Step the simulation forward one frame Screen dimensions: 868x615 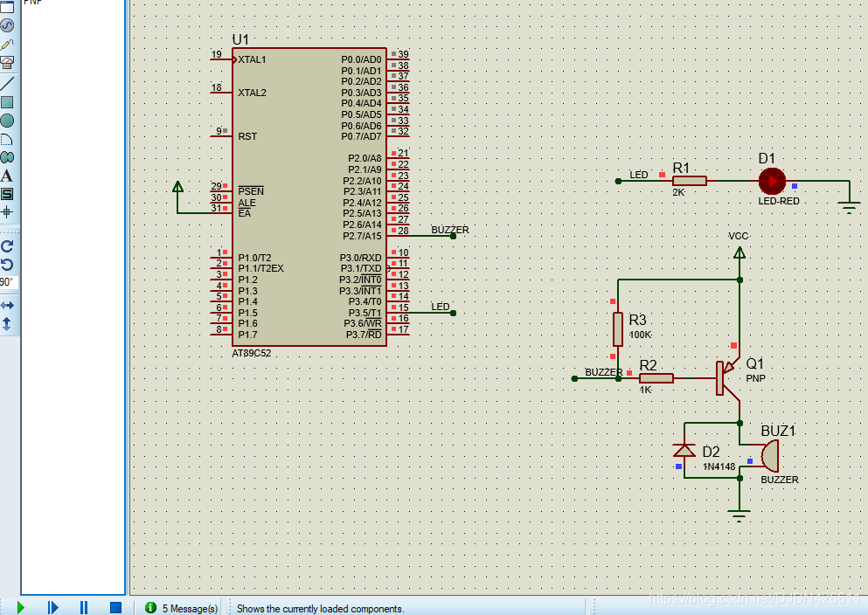(52, 607)
